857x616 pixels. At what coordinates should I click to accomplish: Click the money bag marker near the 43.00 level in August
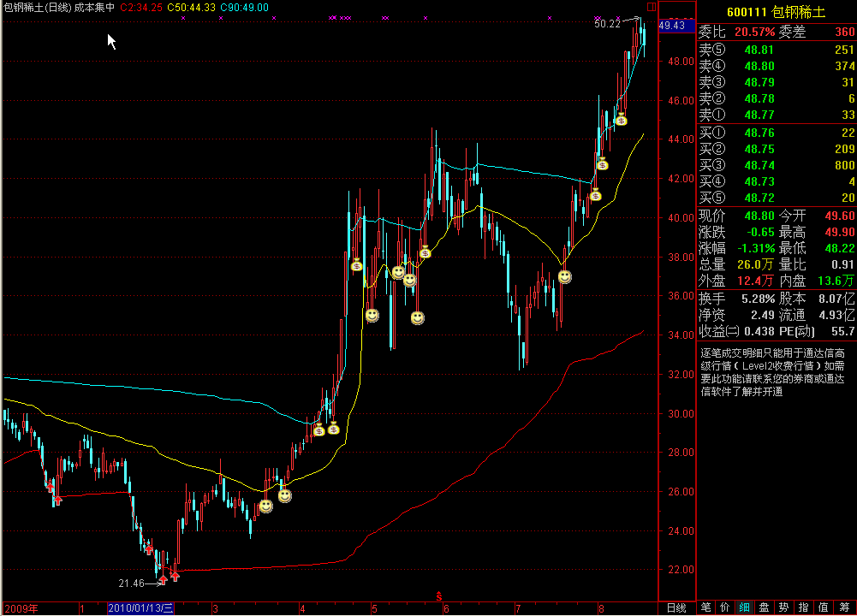[x=603, y=163]
